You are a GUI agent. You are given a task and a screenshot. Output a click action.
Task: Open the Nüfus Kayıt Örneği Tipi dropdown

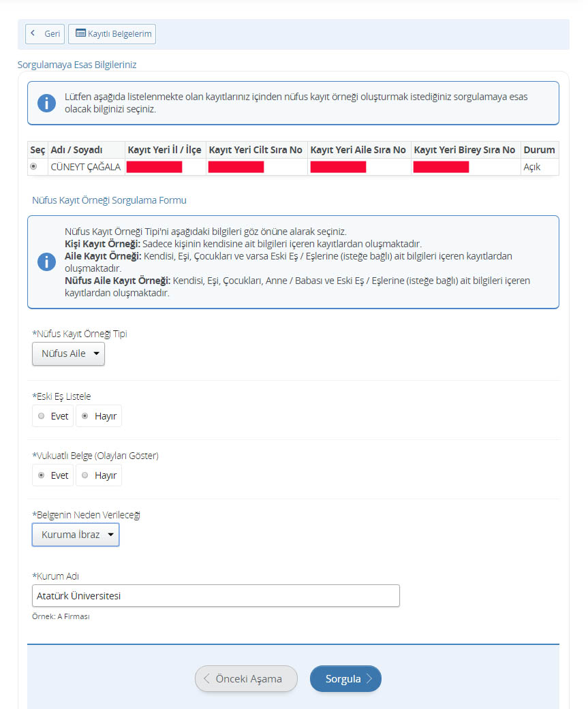point(69,353)
